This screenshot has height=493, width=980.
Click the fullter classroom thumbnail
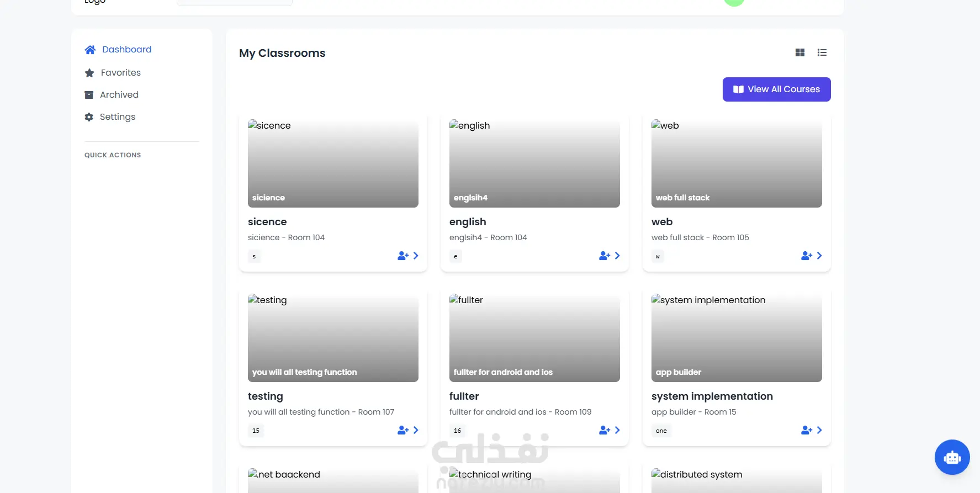[x=534, y=338]
